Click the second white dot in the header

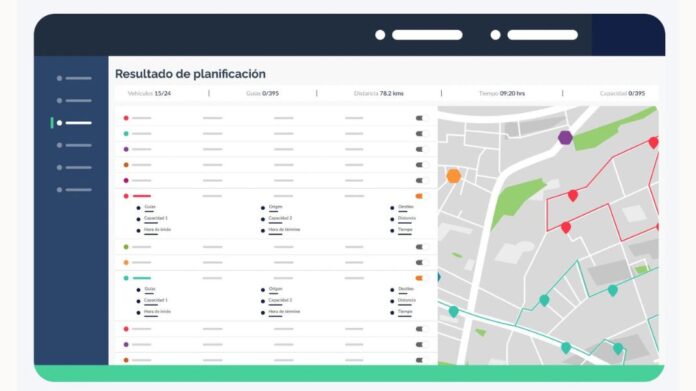click(495, 35)
